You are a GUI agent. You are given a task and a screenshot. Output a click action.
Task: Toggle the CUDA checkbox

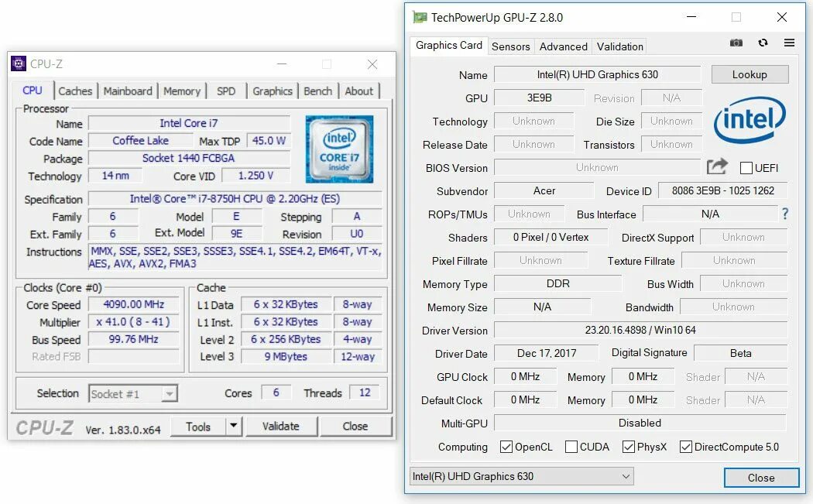point(571,447)
